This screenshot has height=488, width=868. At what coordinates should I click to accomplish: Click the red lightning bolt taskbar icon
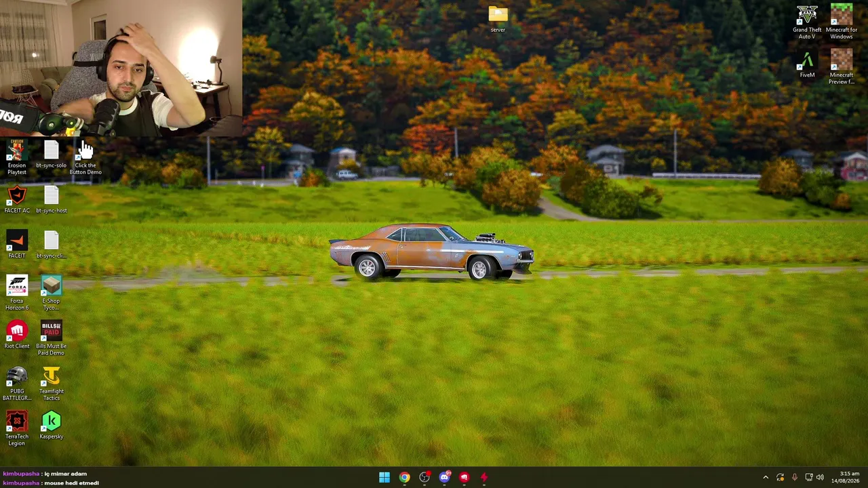coord(484,477)
